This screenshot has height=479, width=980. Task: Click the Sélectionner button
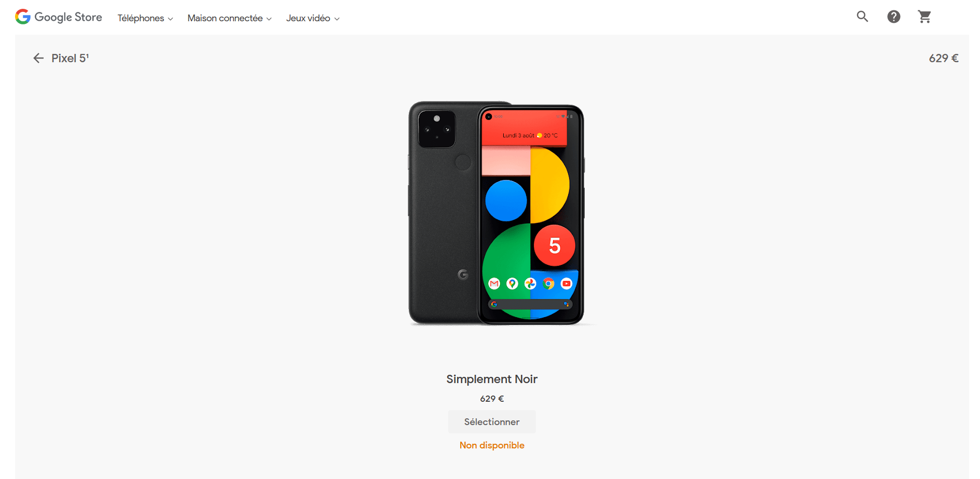pos(492,422)
